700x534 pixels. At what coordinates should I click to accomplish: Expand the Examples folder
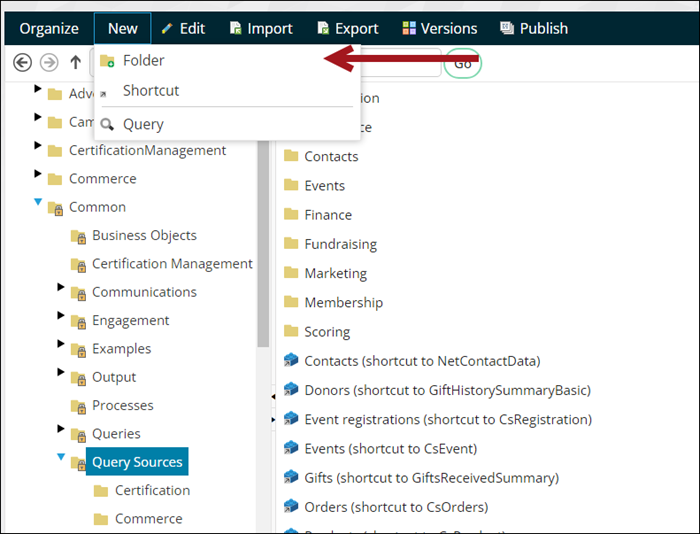coord(61,344)
